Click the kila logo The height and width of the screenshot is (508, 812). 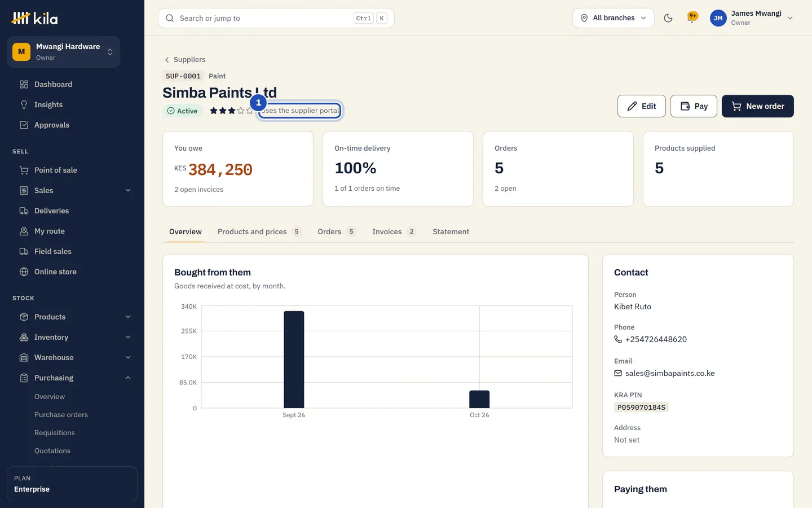(x=35, y=18)
